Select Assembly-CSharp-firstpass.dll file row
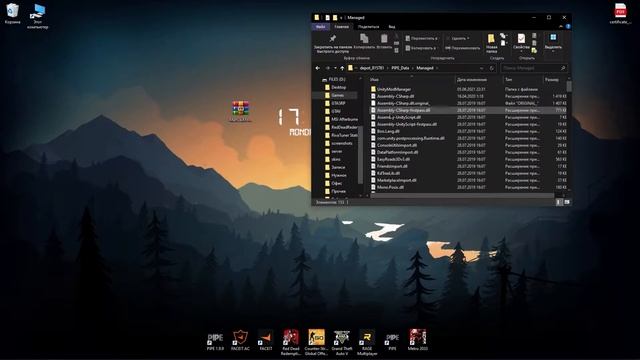The width and height of the screenshot is (640, 360). tap(469, 110)
